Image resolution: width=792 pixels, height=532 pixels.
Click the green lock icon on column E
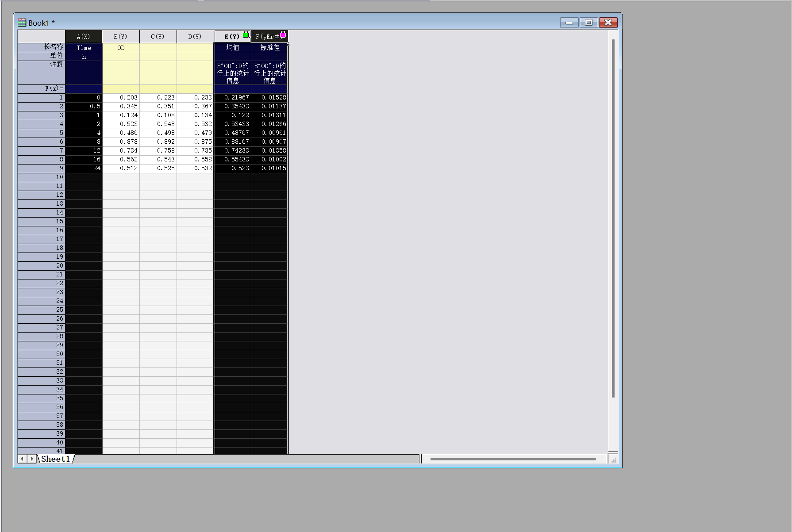click(x=246, y=34)
